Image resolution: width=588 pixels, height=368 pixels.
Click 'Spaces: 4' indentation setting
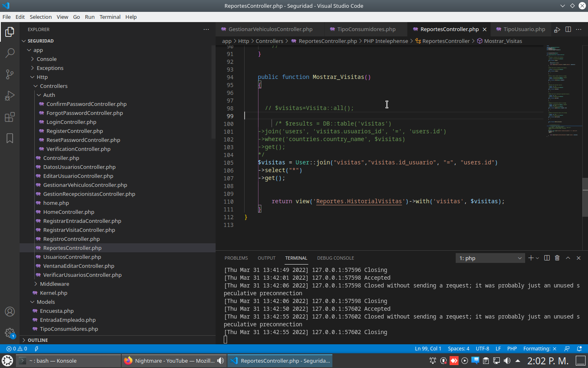coord(459,349)
